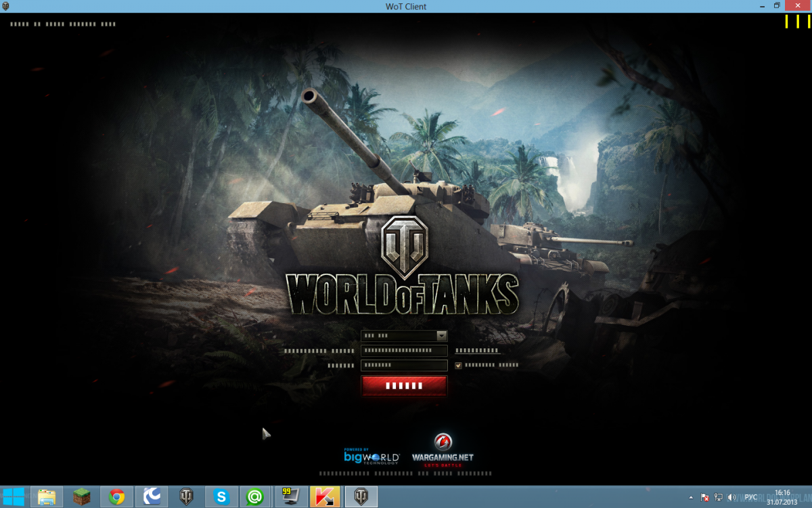Open the server selection dropdown
The height and width of the screenshot is (508, 812).
tap(404, 336)
